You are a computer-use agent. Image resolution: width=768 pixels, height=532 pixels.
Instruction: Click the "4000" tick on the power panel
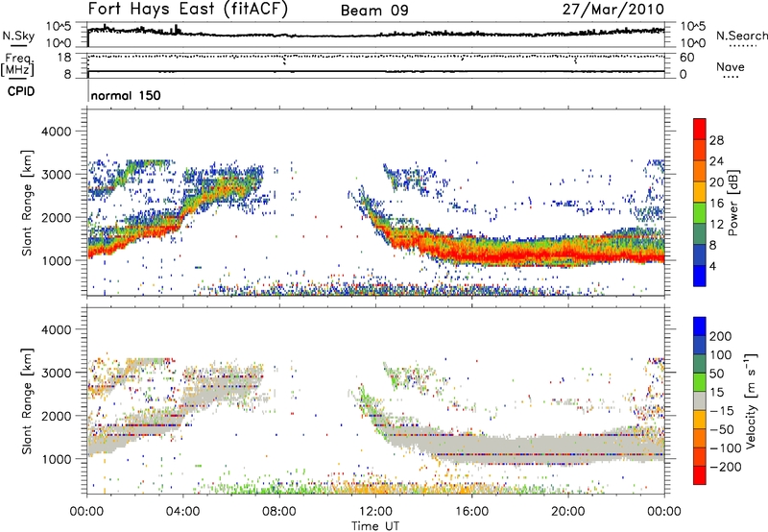(x=57, y=132)
